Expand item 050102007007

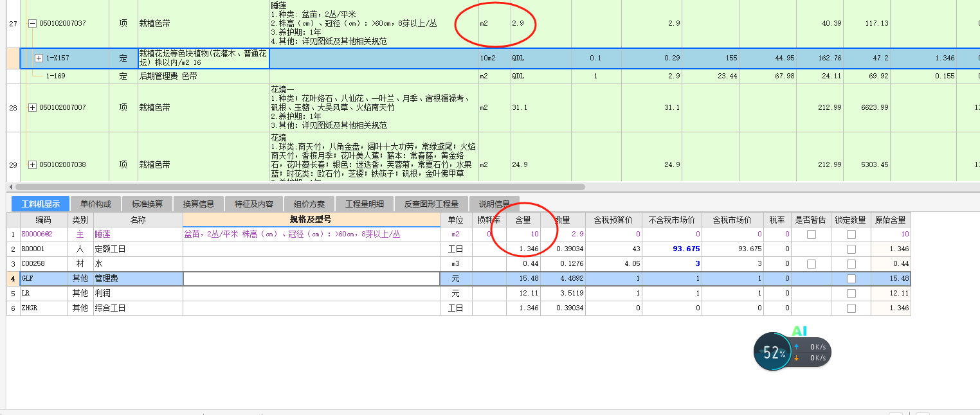pos(32,107)
